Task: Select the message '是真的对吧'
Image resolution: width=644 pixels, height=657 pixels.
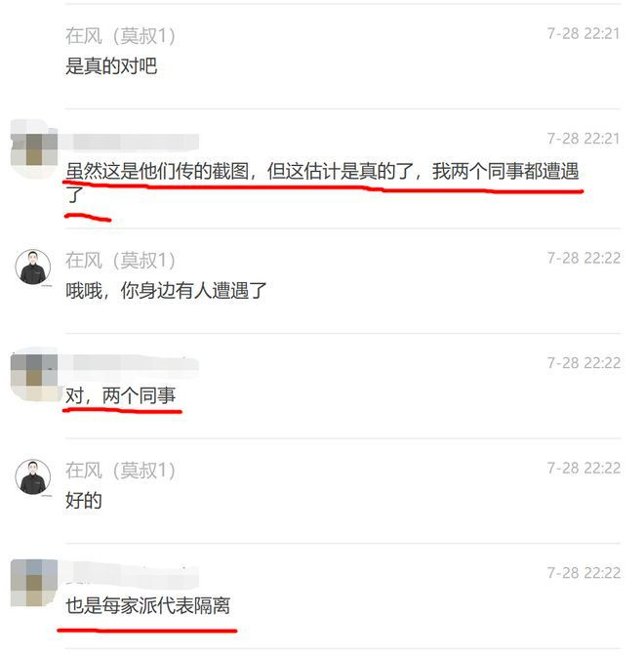Action: (x=111, y=66)
